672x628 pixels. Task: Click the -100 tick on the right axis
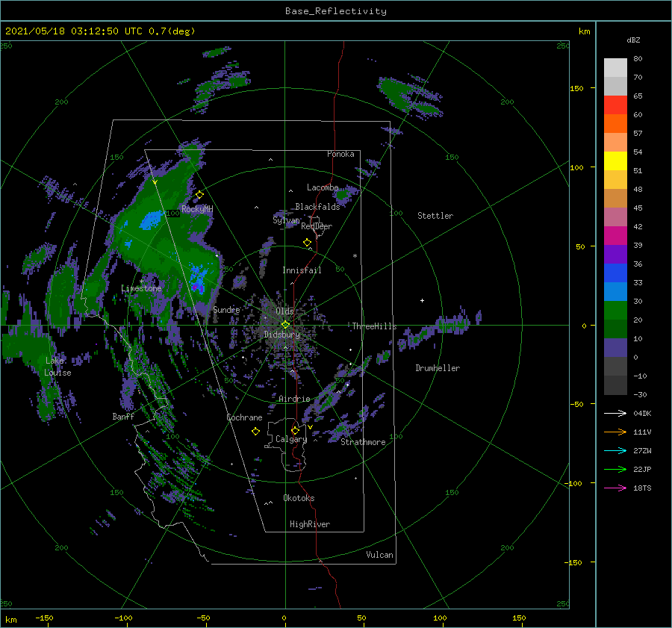(x=574, y=483)
